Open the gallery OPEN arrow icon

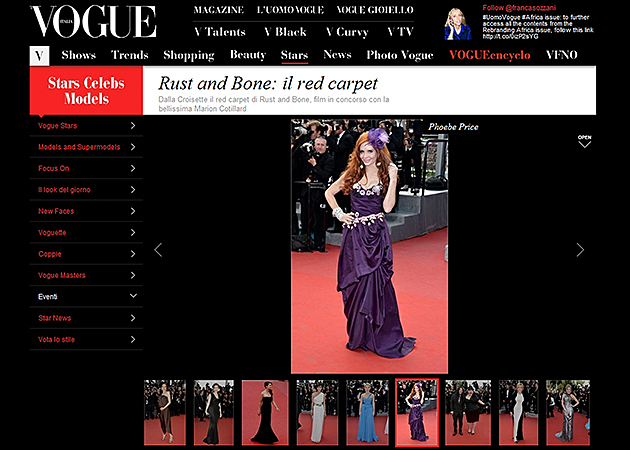click(584, 141)
